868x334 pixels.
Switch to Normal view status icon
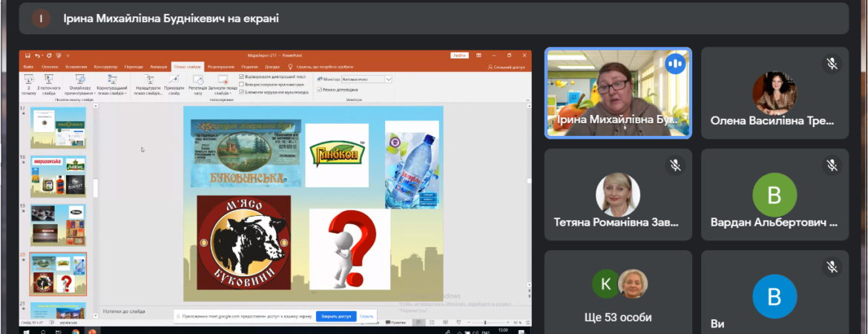point(419,322)
